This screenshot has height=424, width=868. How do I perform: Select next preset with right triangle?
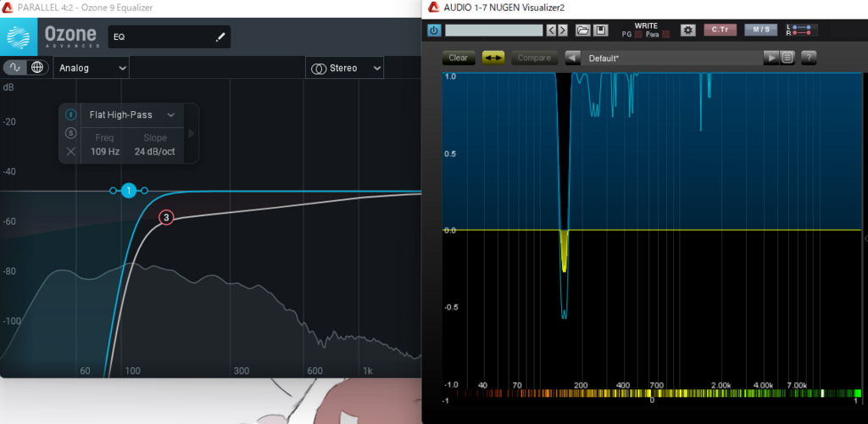(771, 58)
